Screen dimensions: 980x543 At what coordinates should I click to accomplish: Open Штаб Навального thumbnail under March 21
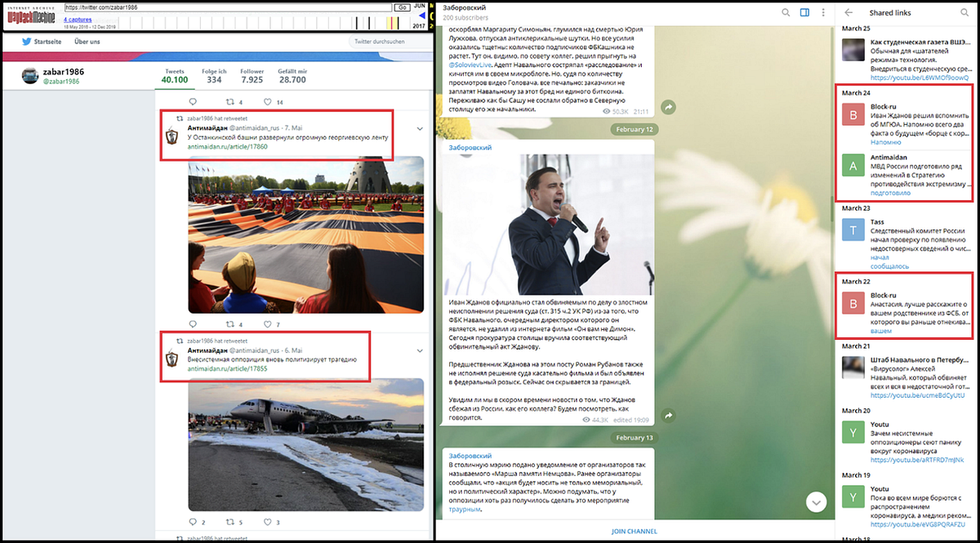pyautogui.click(x=853, y=368)
